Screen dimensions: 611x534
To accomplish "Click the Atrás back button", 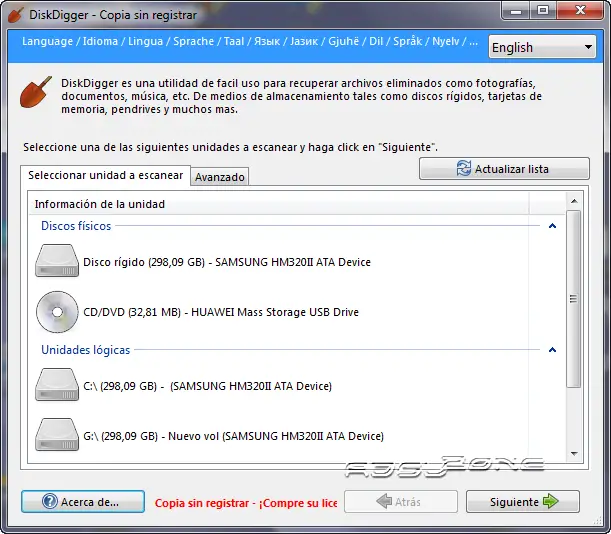I will coord(401,502).
